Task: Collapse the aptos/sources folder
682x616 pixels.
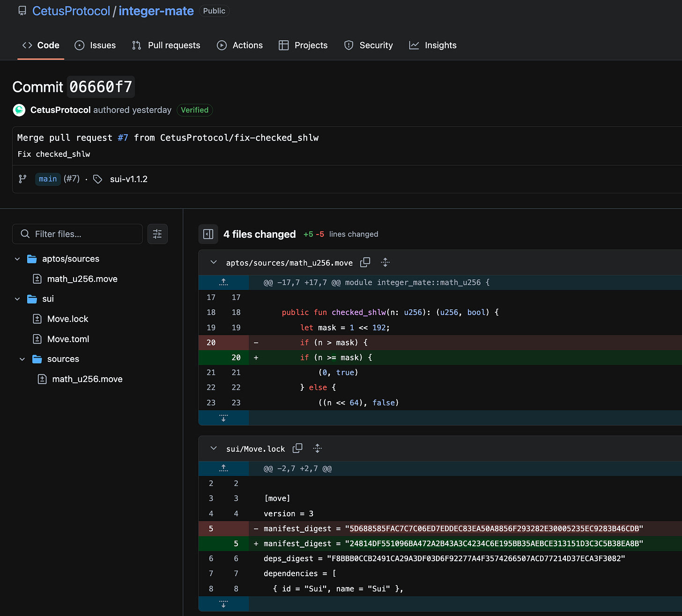Action: point(17,259)
